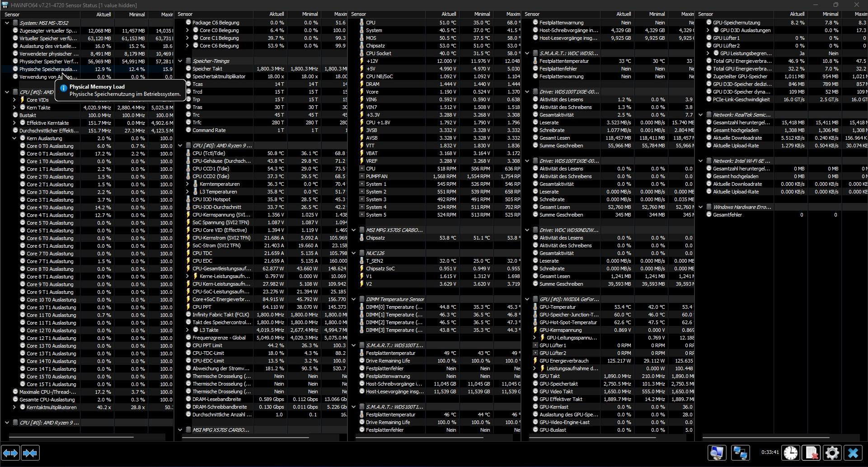Collapse the System: MSI MS-7D52 group
This screenshot has width=868, height=467.
pos(7,23)
